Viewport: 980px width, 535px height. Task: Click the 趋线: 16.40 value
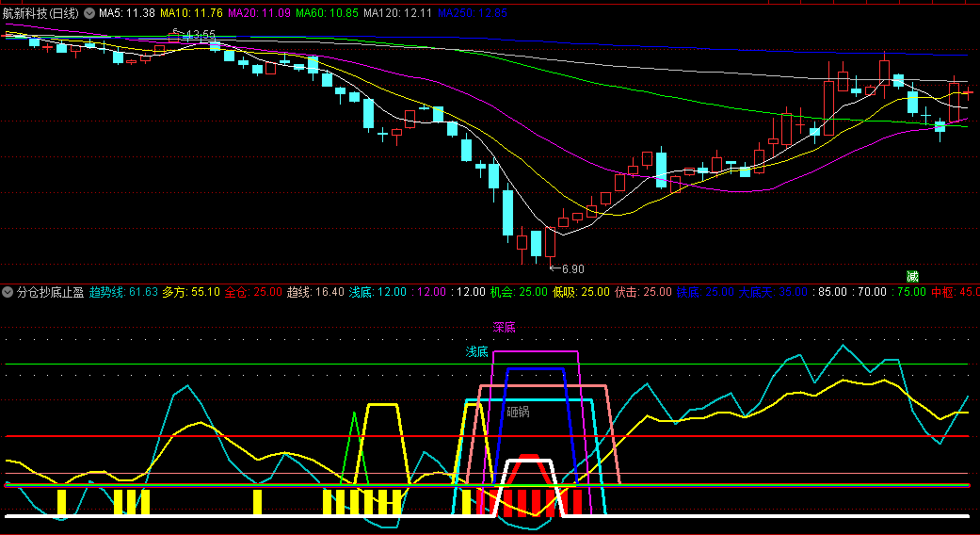(x=315, y=292)
